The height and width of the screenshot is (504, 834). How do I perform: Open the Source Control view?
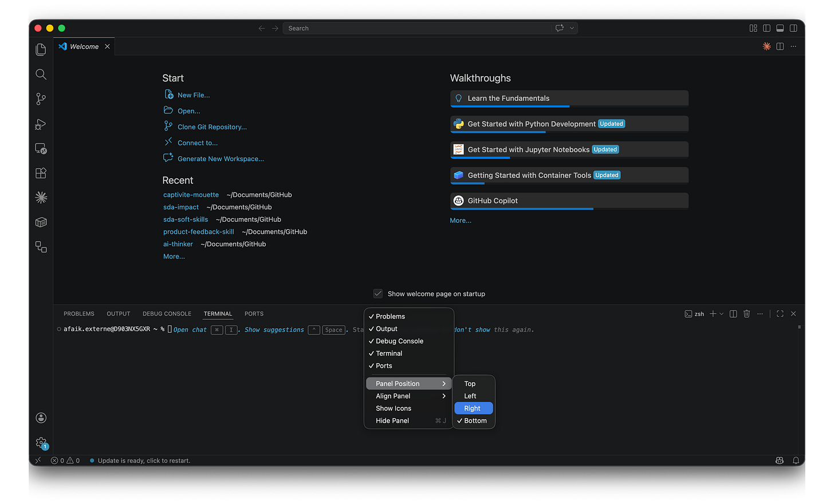(x=41, y=99)
